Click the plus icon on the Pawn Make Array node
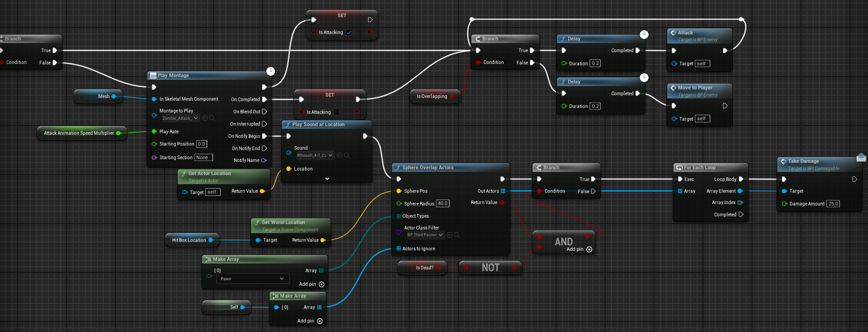 point(321,284)
